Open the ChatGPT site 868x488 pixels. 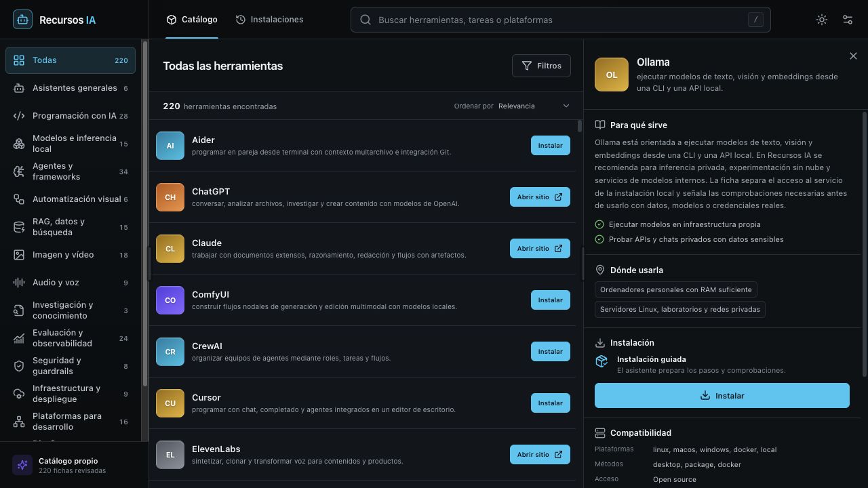540,197
